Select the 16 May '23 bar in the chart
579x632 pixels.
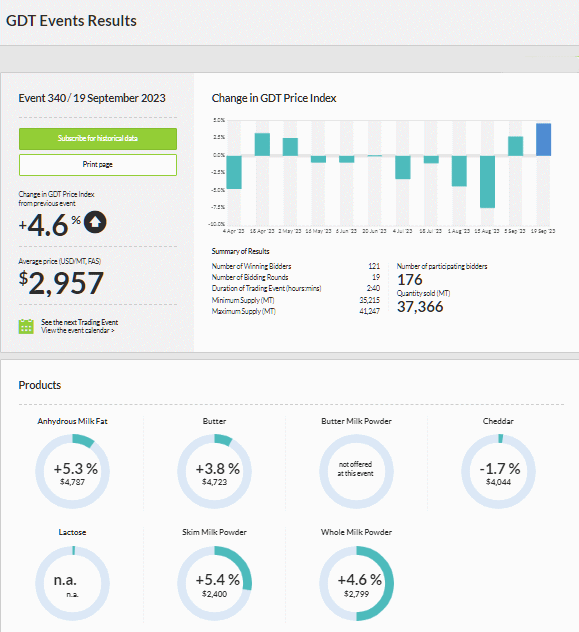[318, 159]
